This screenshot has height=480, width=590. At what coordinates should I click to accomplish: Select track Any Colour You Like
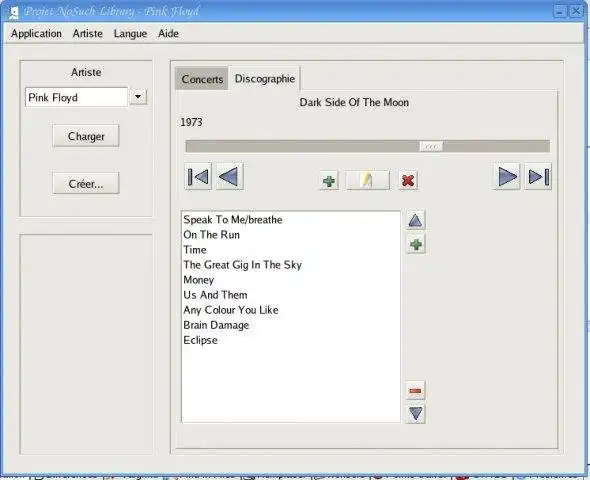[x=291, y=310]
